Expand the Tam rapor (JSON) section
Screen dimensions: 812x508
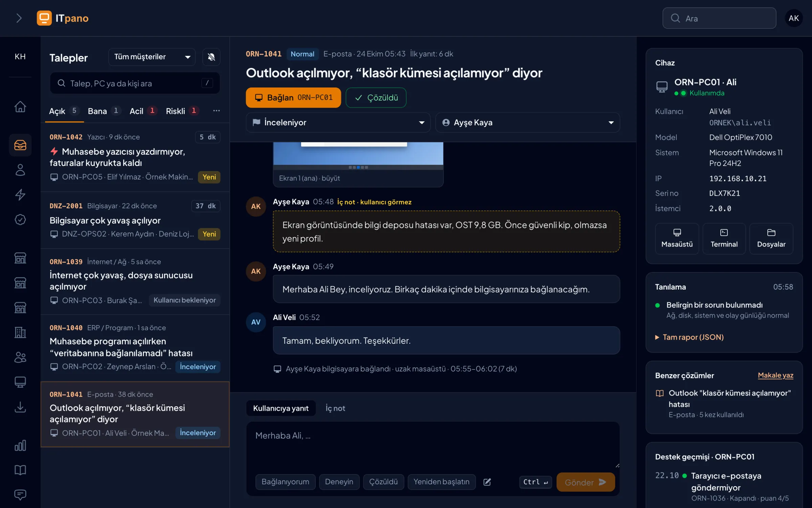coord(690,337)
